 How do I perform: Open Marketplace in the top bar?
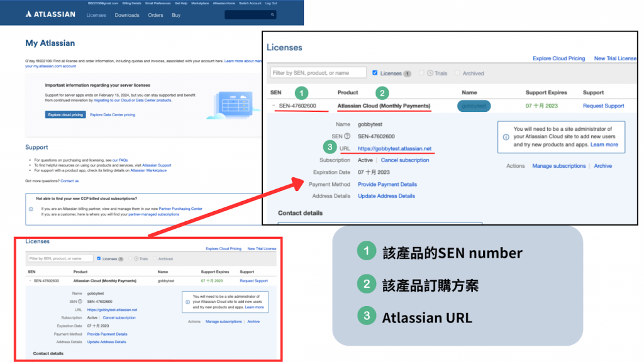point(200,3)
